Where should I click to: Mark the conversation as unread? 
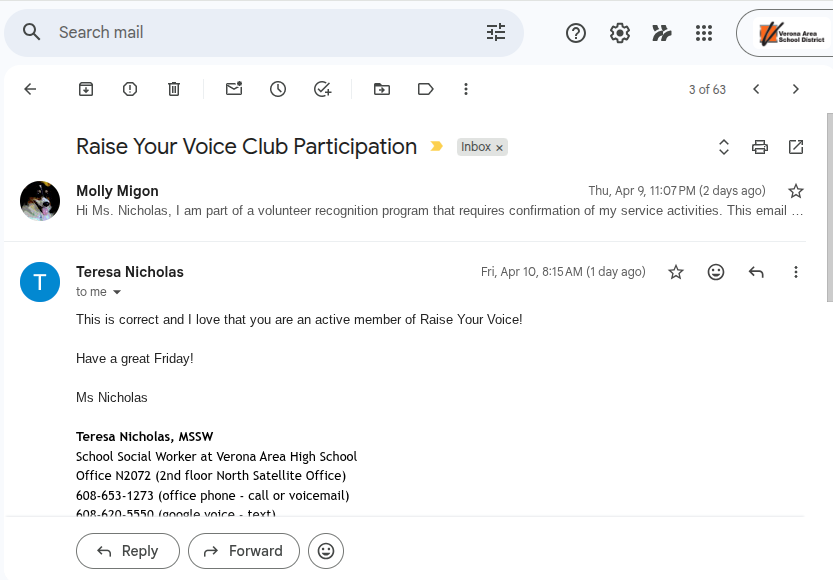coord(234,89)
